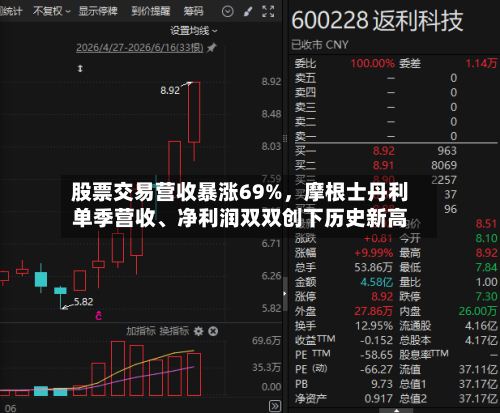The image size is (500, 413).
Task: Click the 外盘 value 27.86万
Action: (373, 311)
